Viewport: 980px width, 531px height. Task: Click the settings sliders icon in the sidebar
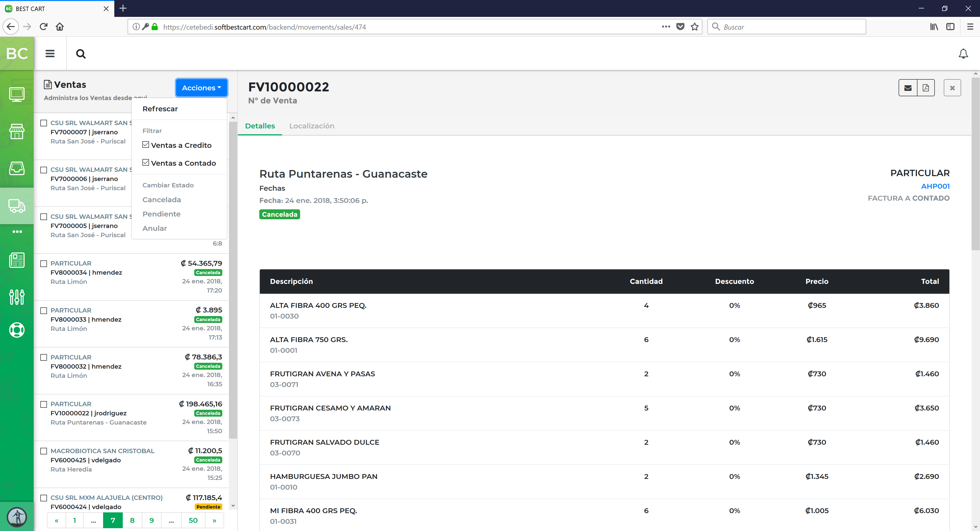17,297
